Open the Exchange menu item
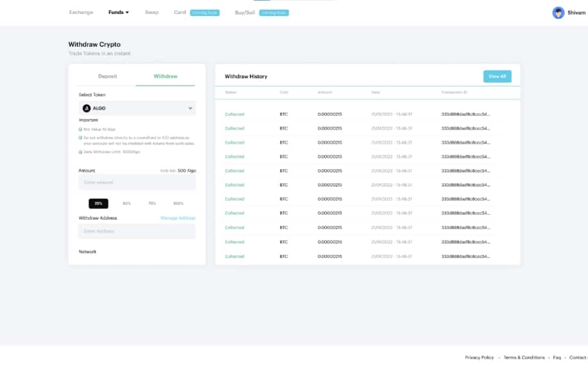This screenshot has width=588, height=369. pyautogui.click(x=81, y=12)
